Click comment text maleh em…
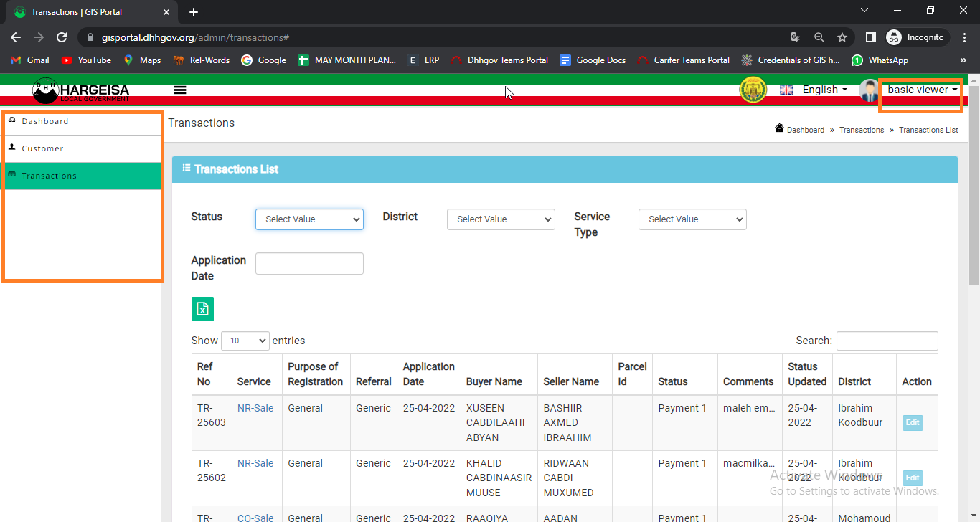The width and height of the screenshot is (980, 522). pos(749,408)
